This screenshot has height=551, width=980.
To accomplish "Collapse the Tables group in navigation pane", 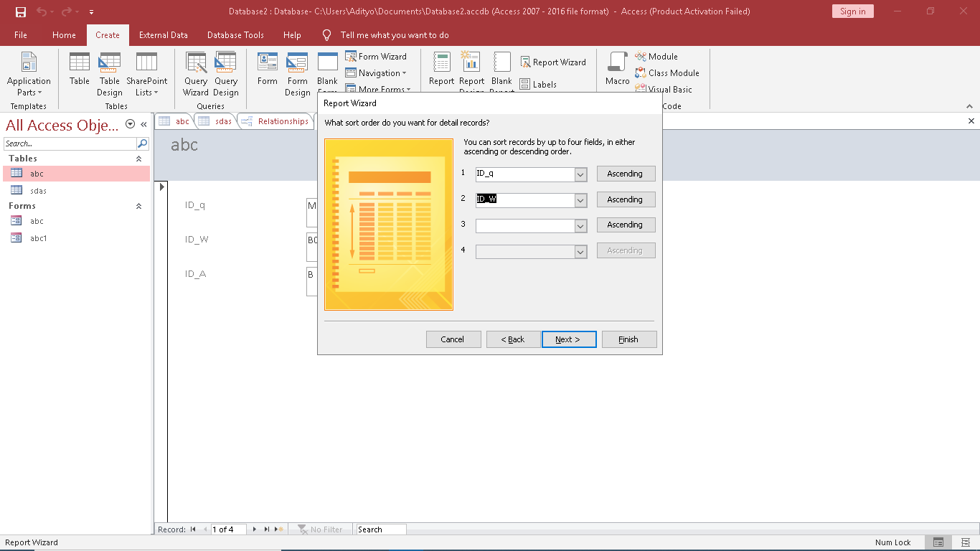I will 138,159.
